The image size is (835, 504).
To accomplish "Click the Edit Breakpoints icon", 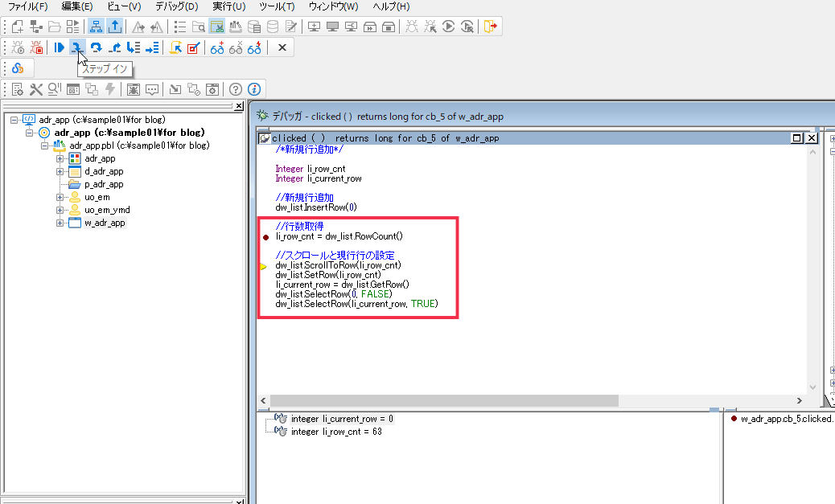I will 193,47.
